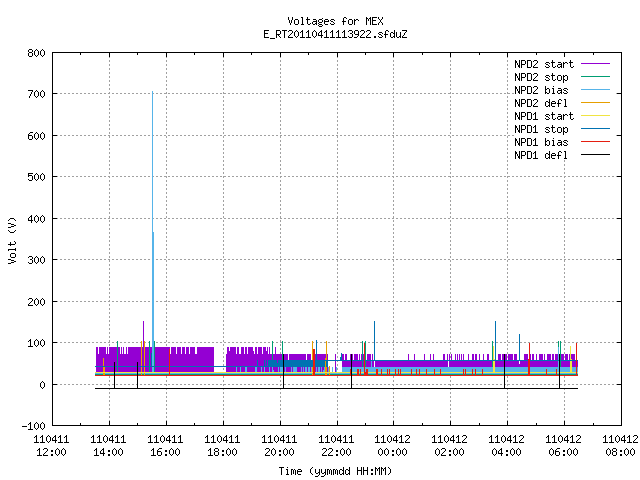Click the '110411 14:00' time tick label
The image size is (640, 480).
[108, 446]
